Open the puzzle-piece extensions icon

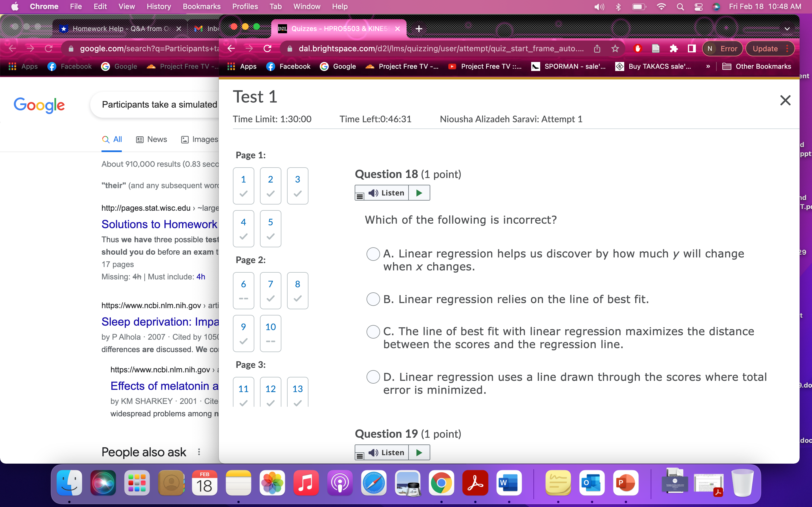coord(674,48)
